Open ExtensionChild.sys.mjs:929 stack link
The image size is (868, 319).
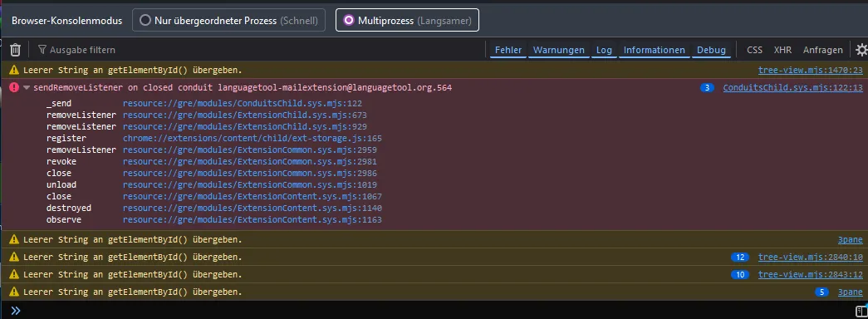245,127
